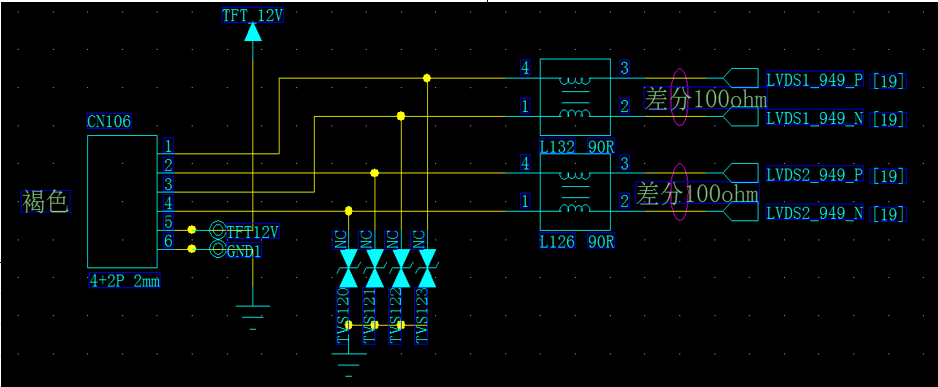938x387 pixels.
Task: Click the LVDS1_949_N net label
Action: (x=815, y=118)
